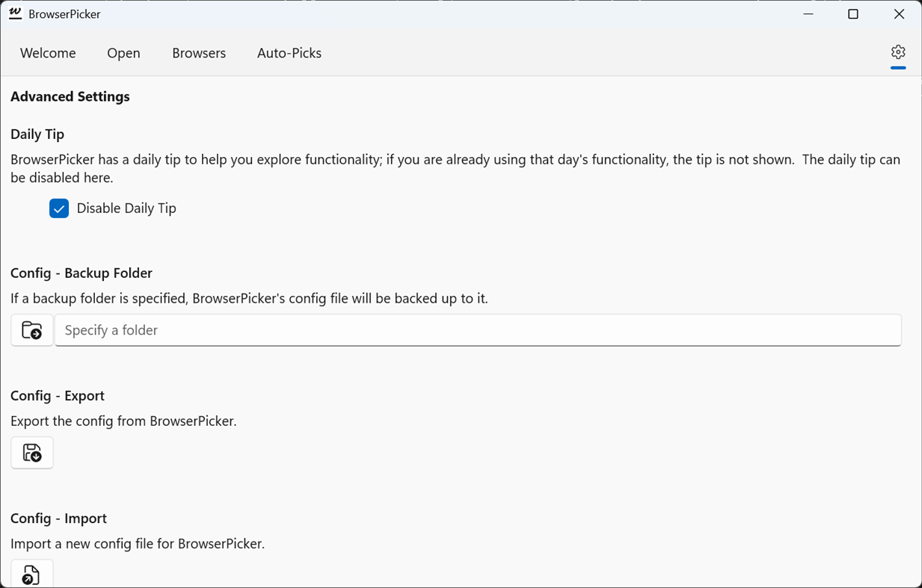Open the Settings gear icon

point(897,52)
